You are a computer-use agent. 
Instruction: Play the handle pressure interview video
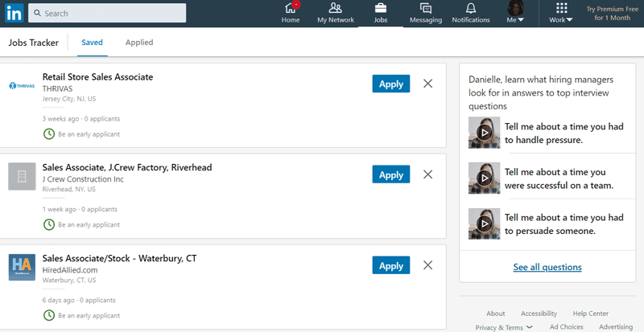pyautogui.click(x=485, y=133)
